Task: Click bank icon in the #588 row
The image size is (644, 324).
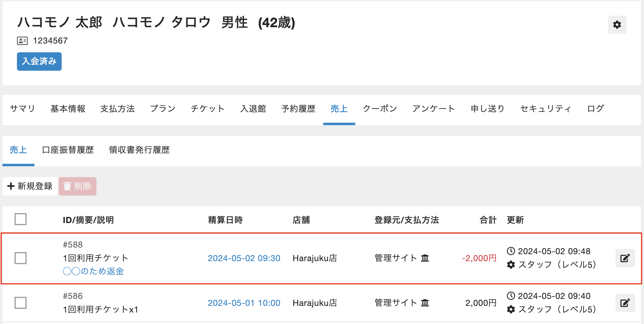Action: 425,258
